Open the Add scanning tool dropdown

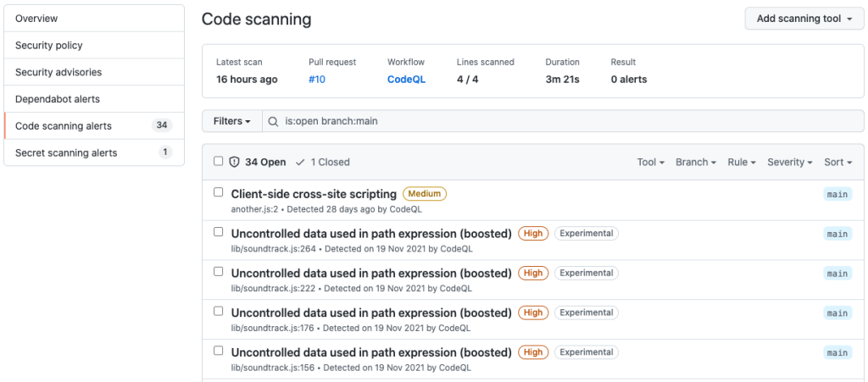804,19
